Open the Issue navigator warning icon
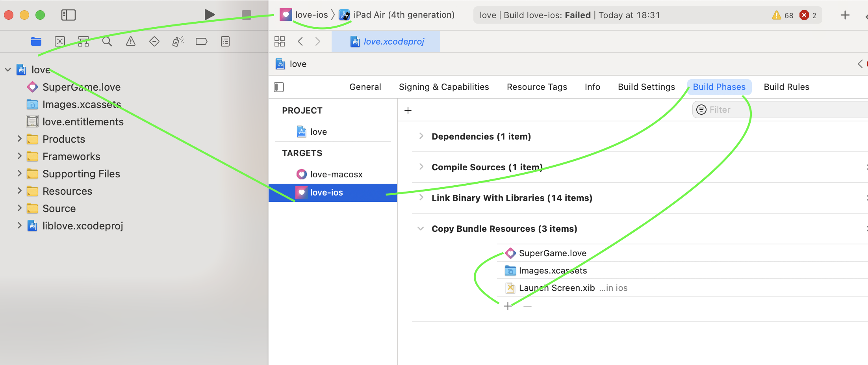This screenshot has height=365, width=868. 131,41
